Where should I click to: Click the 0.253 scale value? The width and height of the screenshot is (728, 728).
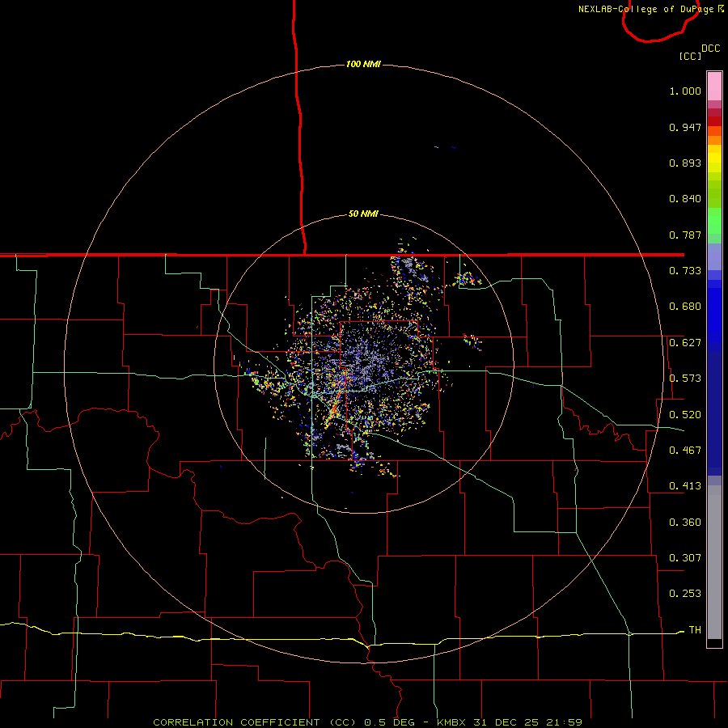click(x=685, y=594)
